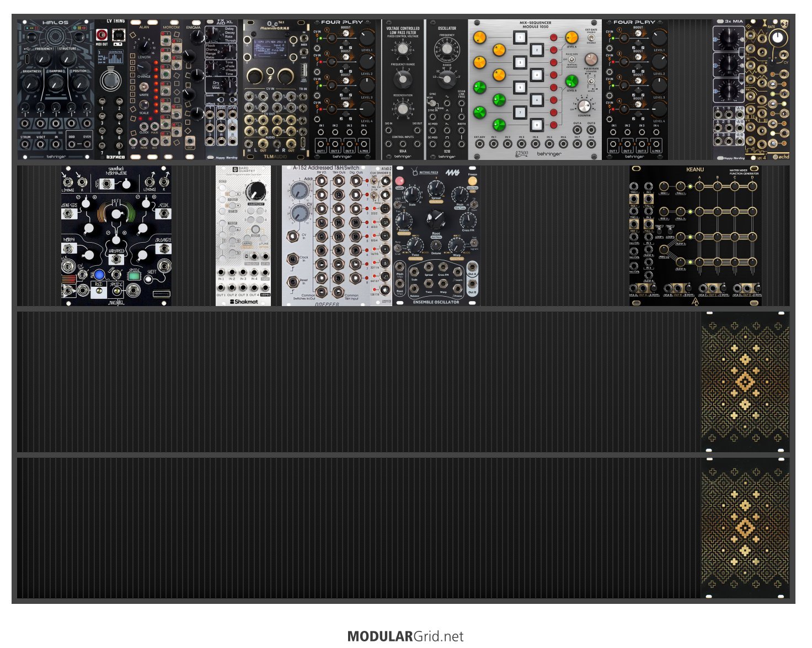Click the Frequency dial on 921B Oscillator
The height and width of the screenshot is (648, 812).
(x=447, y=49)
